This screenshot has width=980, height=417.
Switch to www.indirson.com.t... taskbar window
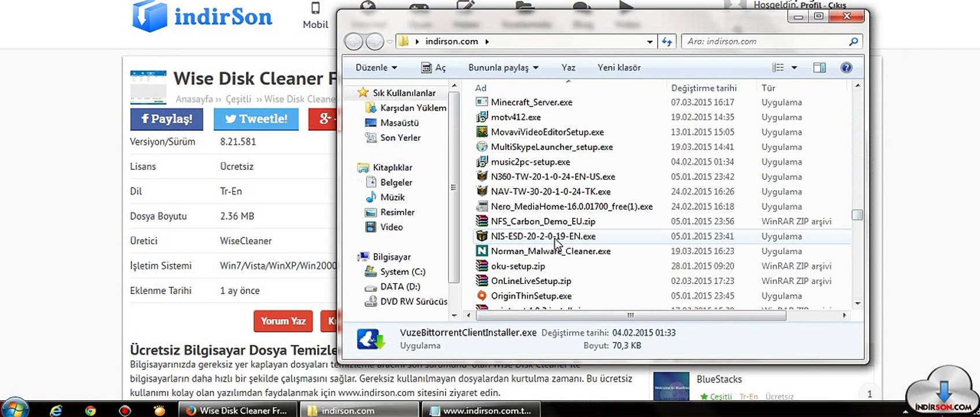click(x=481, y=411)
